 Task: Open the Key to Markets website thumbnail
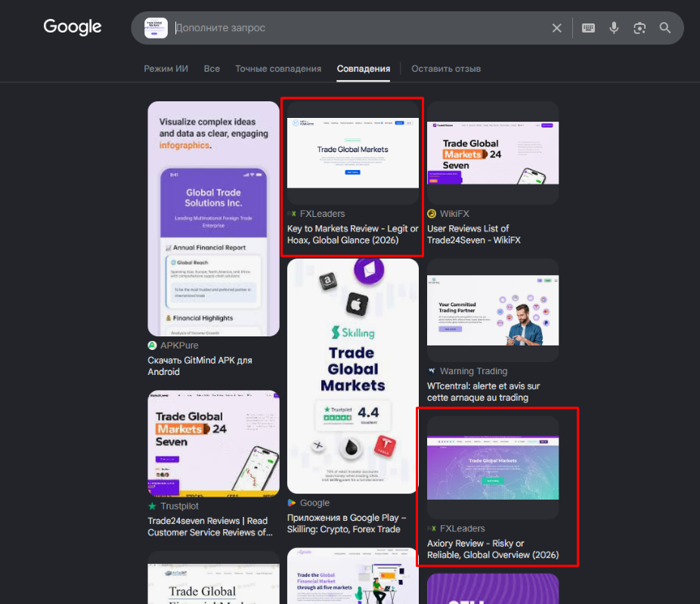pyautogui.click(x=353, y=153)
